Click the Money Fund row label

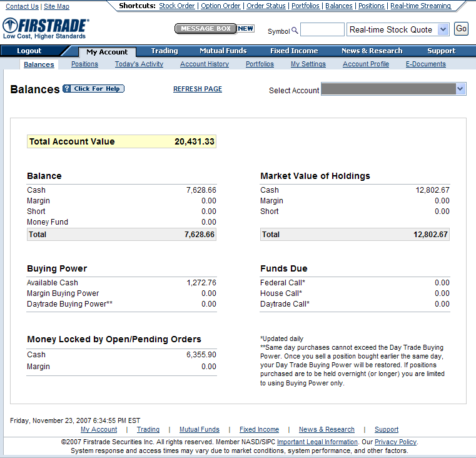[48, 222]
